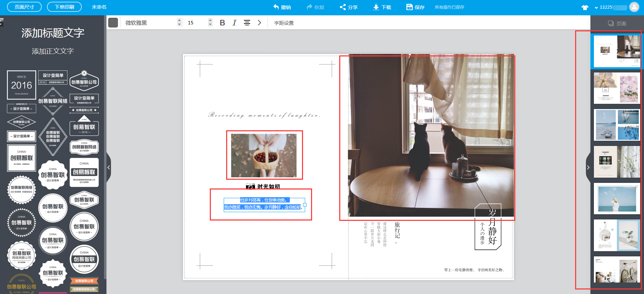Select the tall diamond triple 创易智联 template

53,137
